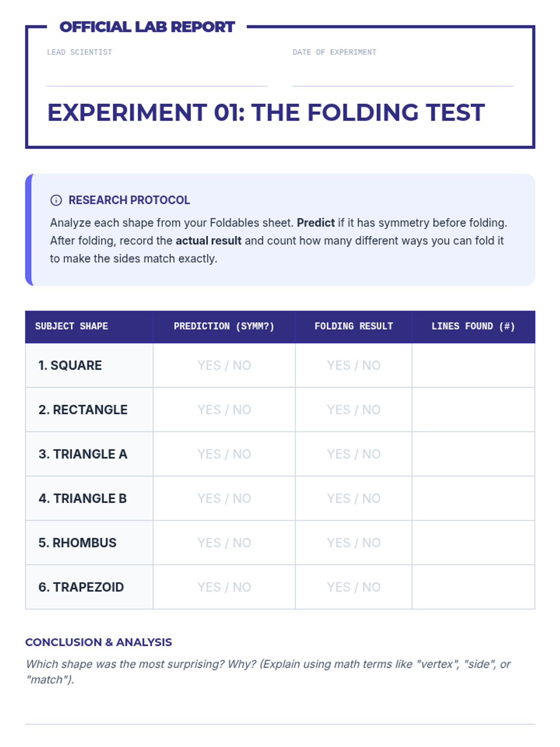
Task: Select Triangle B prediction YES / NO cell
Action: pyautogui.click(x=224, y=499)
